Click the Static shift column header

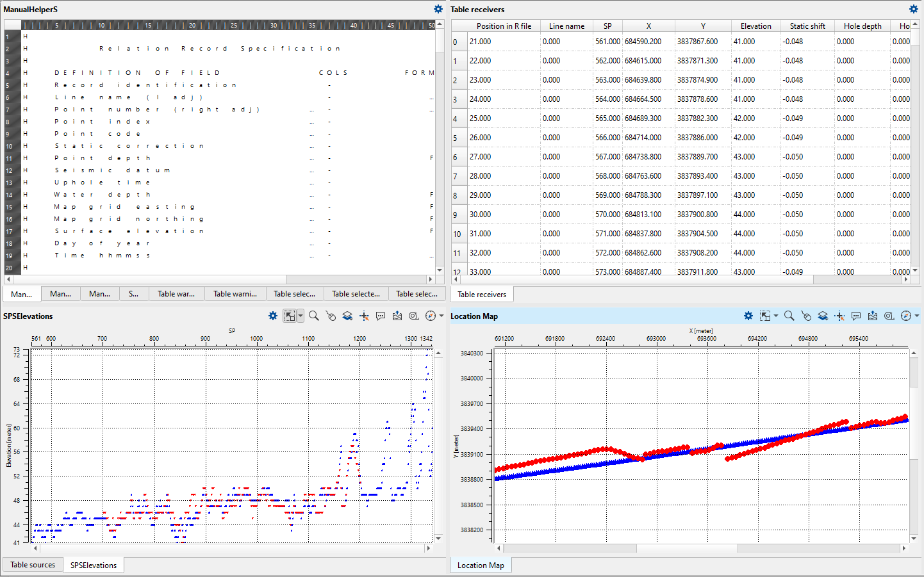807,26
